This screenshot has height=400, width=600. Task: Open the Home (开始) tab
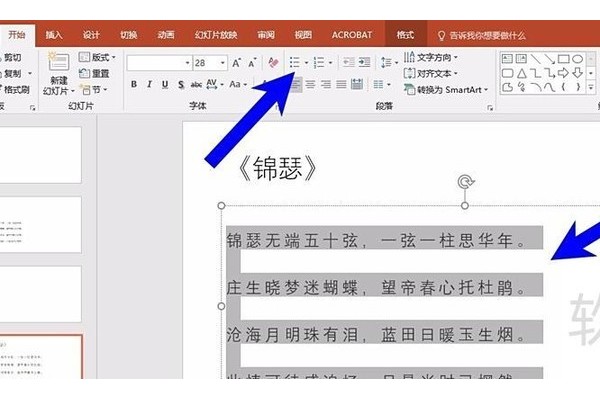17,35
